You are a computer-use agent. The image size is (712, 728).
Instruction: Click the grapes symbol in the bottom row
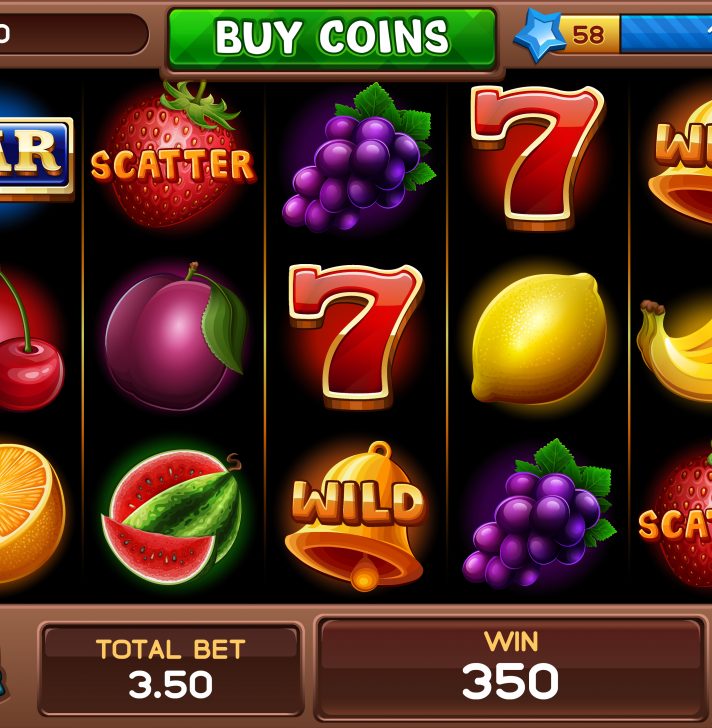[x=538, y=514]
